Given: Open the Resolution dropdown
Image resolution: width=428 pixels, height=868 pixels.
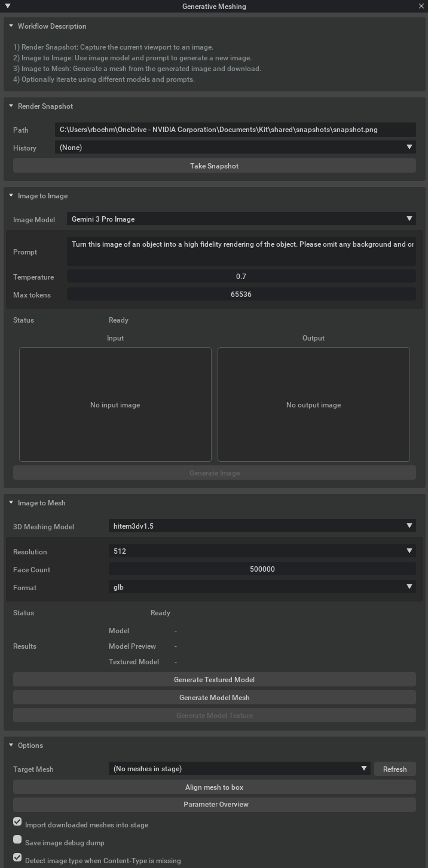Looking at the screenshot, I should [262, 551].
